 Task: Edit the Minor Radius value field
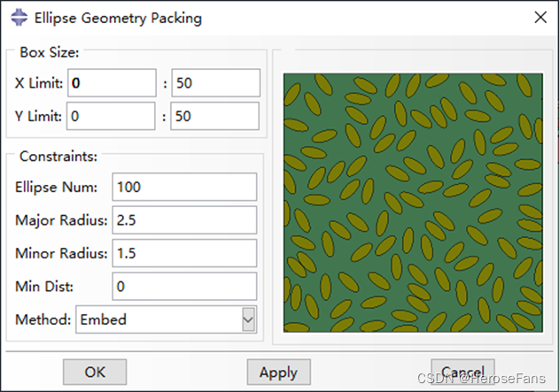coord(184,253)
